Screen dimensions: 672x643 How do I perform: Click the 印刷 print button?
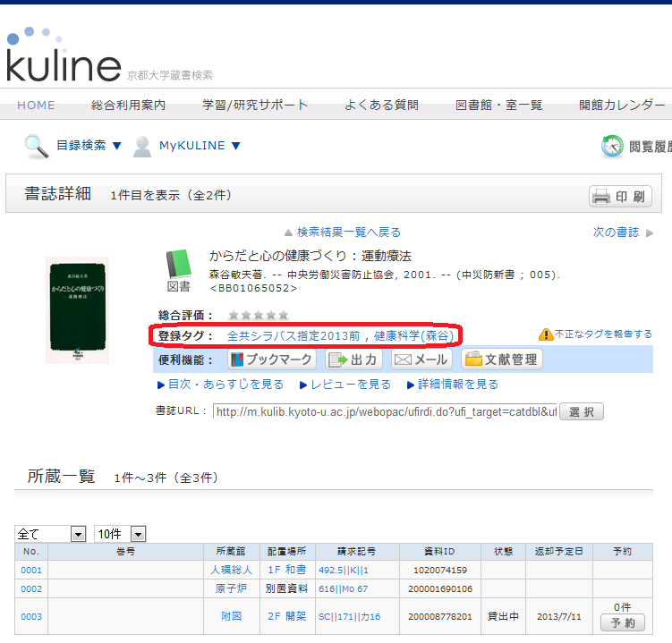click(620, 197)
